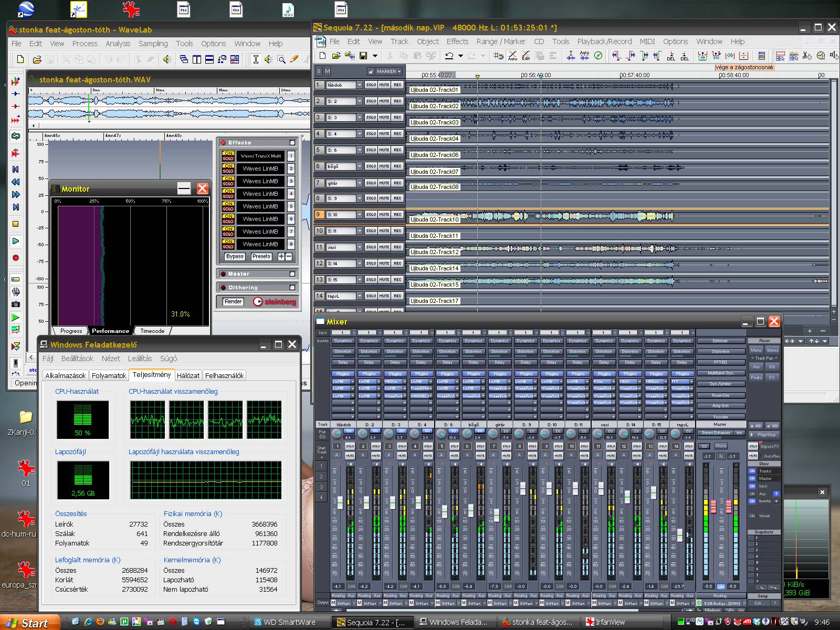Viewport: 840px width, 630px height.
Task: Click Presets button in Effects panel
Action: [x=261, y=257]
